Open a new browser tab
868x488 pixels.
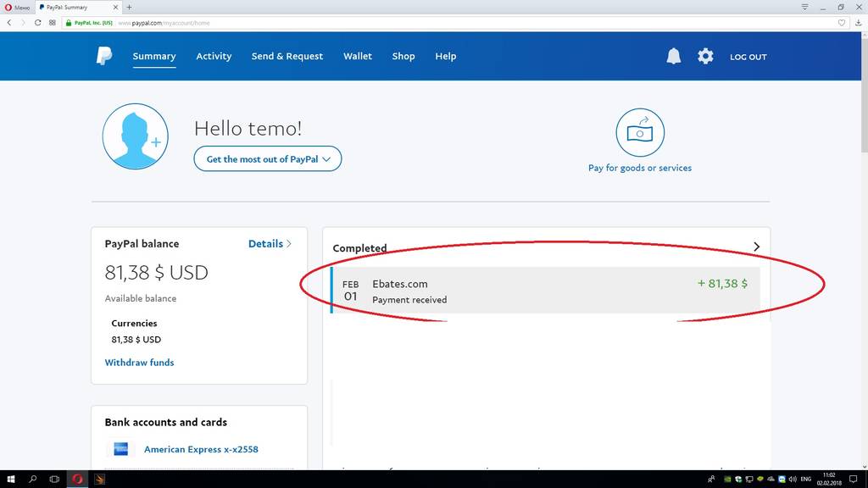(x=129, y=7)
